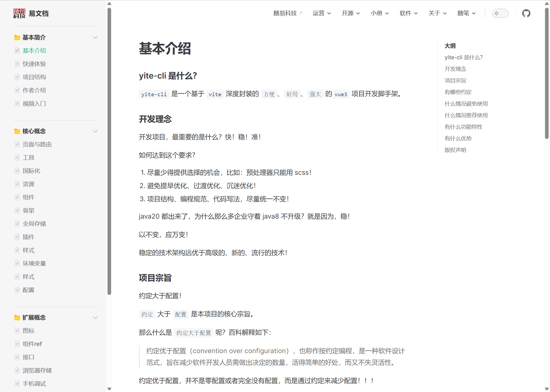Open the 基本介绍 sidebar page
Image resolution: width=550 pixels, height=392 pixels.
[x=34, y=51]
